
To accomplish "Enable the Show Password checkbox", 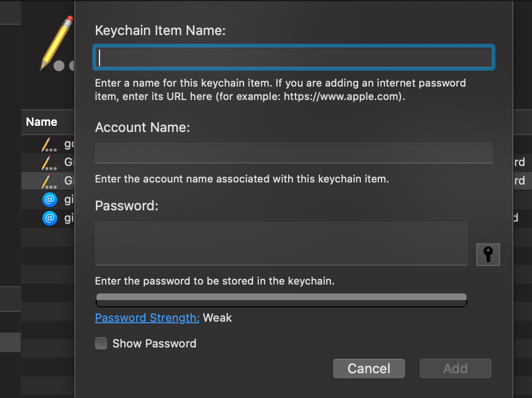I will (x=101, y=343).
